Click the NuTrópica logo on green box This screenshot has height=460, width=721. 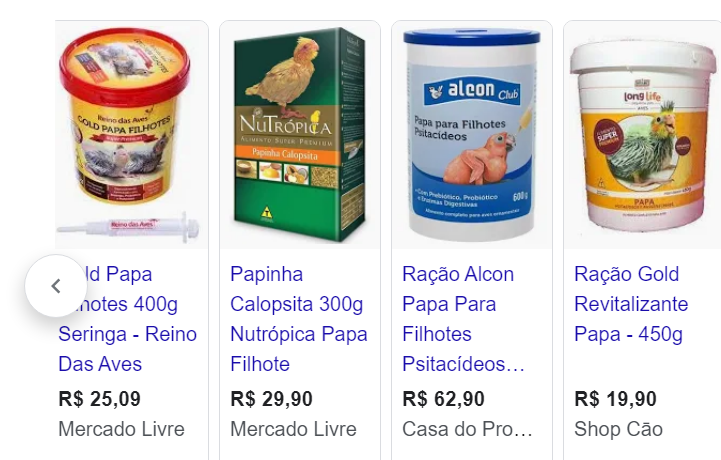(x=285, y=123)
